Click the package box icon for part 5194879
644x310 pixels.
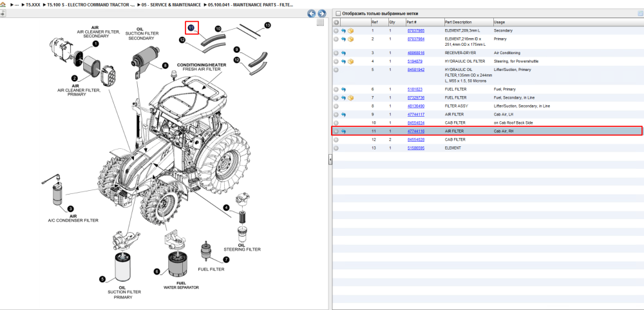351,61
